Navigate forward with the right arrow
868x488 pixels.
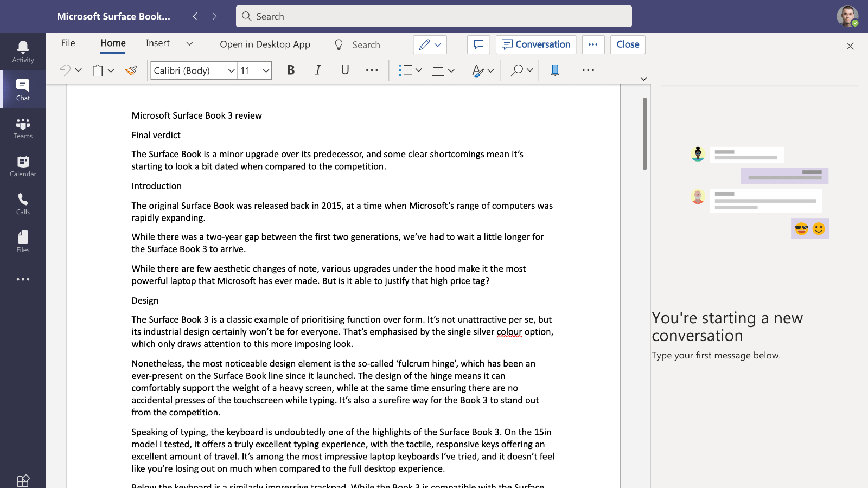(214, 16)
